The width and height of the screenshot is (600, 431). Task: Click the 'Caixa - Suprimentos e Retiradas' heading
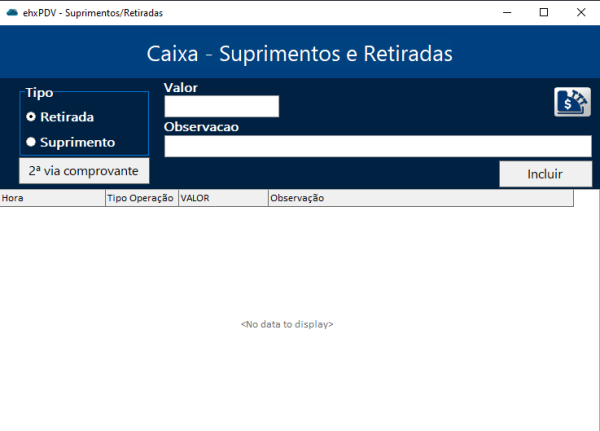pyautogui.click(x=299, y=52)
